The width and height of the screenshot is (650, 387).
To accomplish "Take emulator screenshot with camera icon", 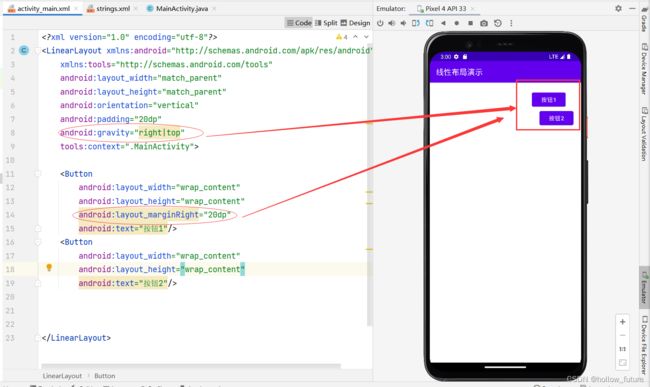I will click(x=484, y=23).
